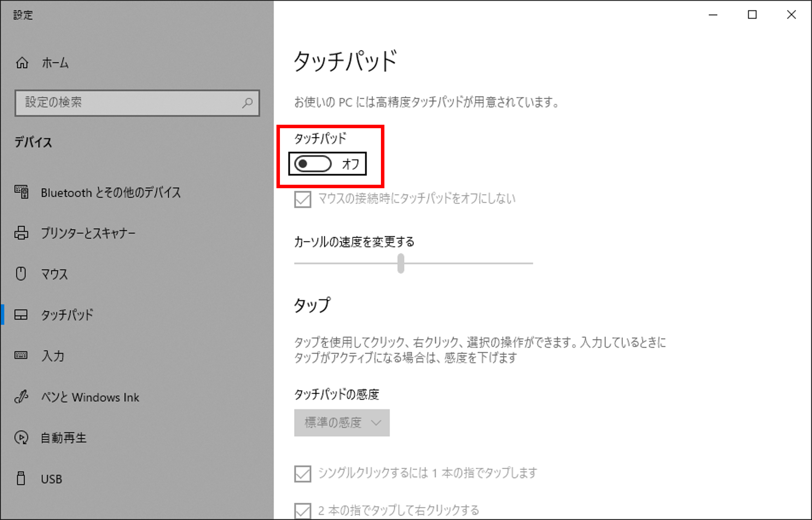Click the タッチパッド page heading
Screen dimensions: 812x520
(345, 61)
